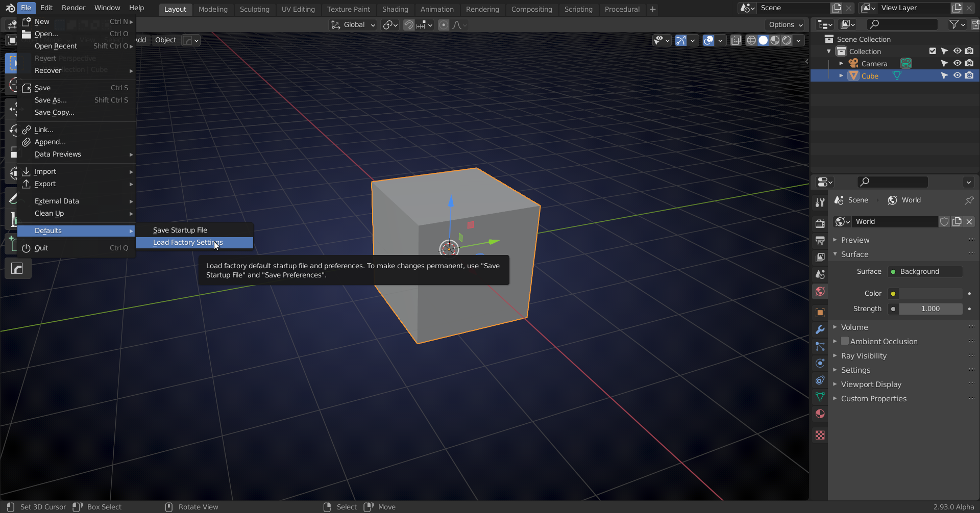
Task: Disable Cube in renders via camera icon
Action: coord(969,75)
